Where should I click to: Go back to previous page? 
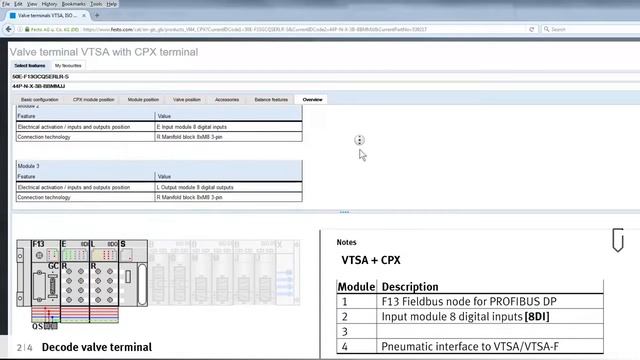tap(9, 29)
